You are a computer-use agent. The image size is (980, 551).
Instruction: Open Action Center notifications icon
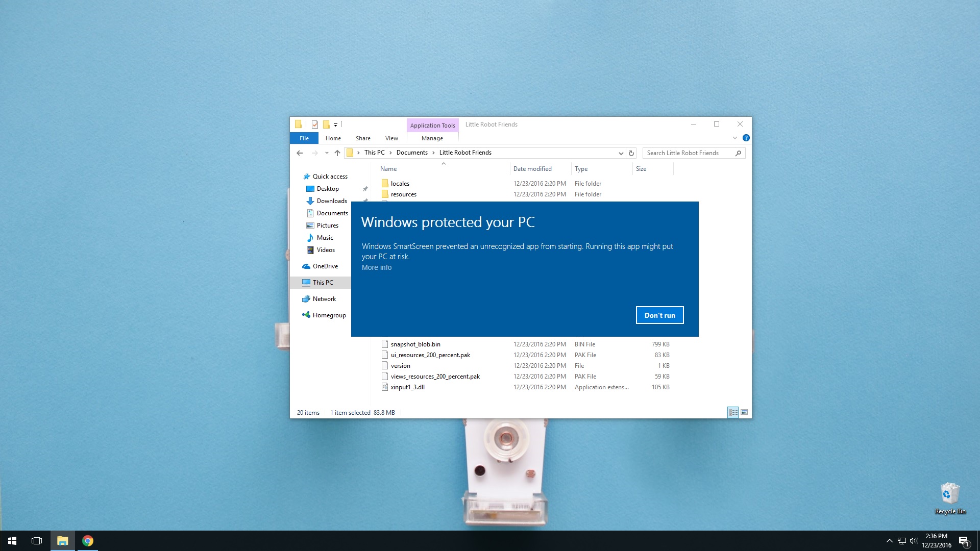pyautogui.click(x=964, y=541)
